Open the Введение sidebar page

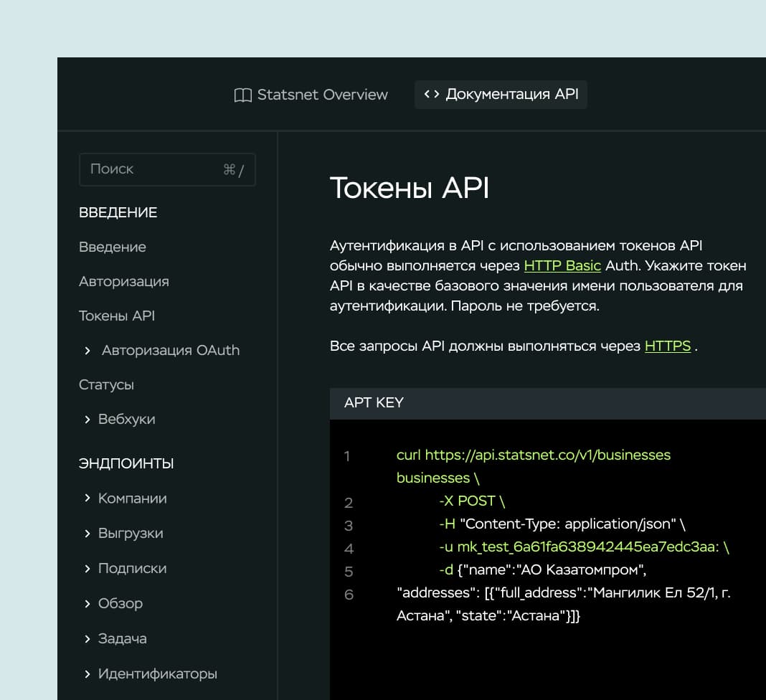pos(113,247)
